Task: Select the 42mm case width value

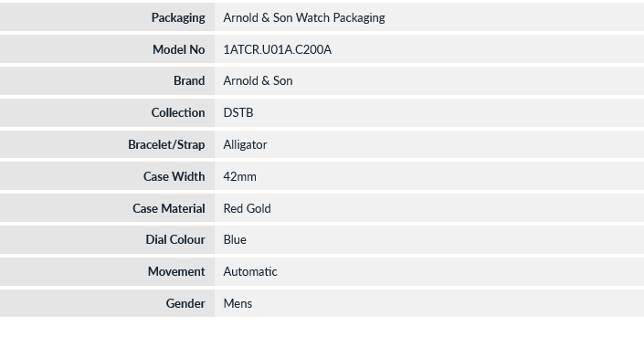Action: pyautogui.click(x=240, y=176)
